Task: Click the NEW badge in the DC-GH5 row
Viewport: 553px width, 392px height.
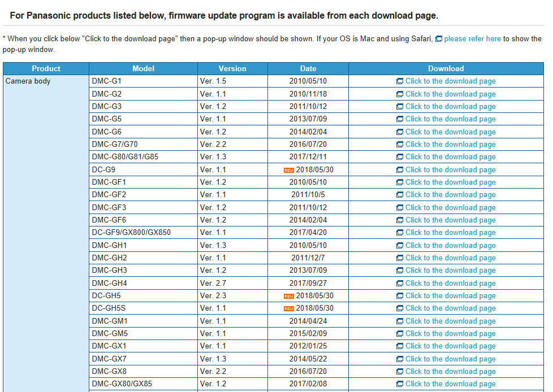Action: click(x=289, y=296)
